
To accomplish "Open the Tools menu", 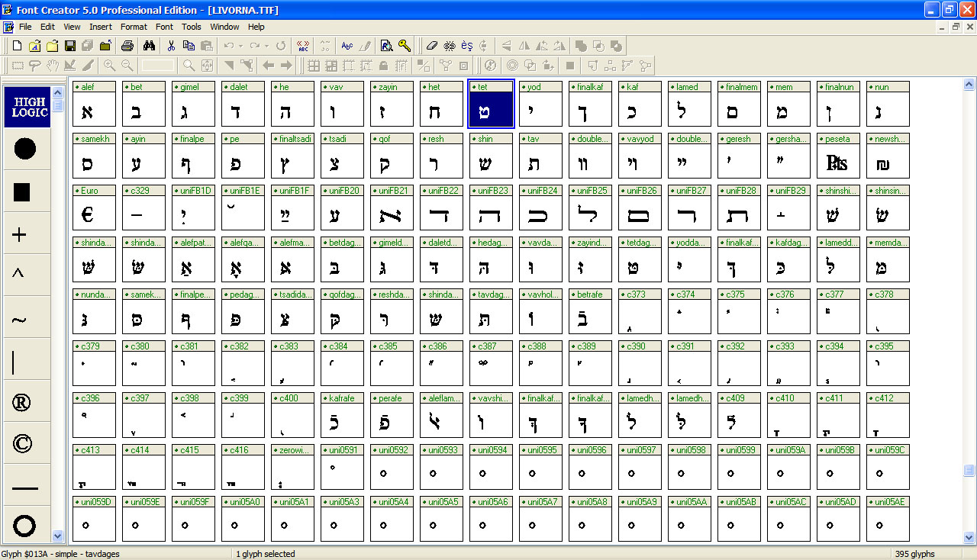I will [x=192, y=27].
